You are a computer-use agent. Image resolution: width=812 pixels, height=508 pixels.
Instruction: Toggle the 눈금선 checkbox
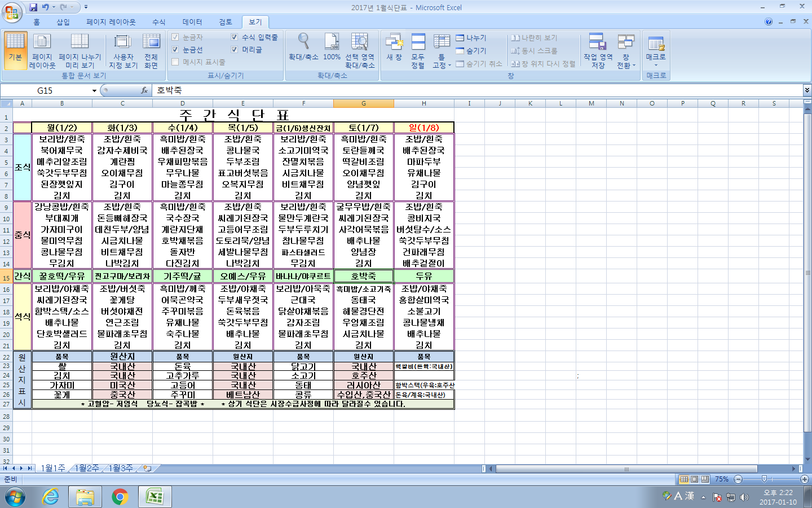[x=175, y=50]
